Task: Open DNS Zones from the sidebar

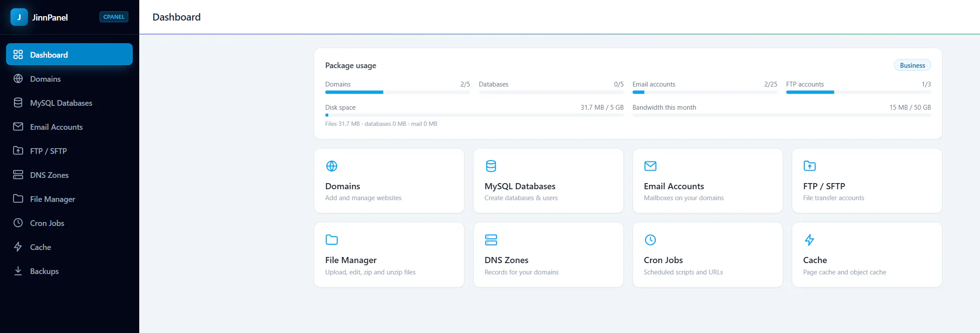Action: [69, 175]
